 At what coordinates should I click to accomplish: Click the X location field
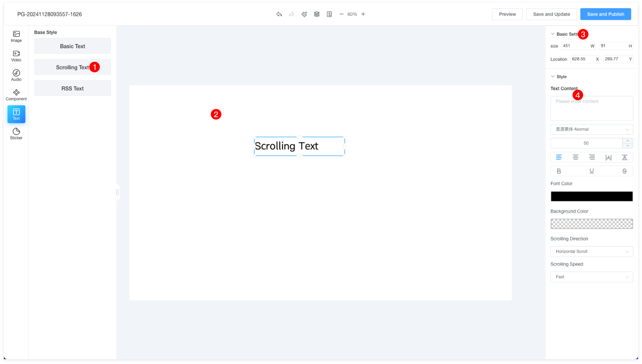pos(585,59)
